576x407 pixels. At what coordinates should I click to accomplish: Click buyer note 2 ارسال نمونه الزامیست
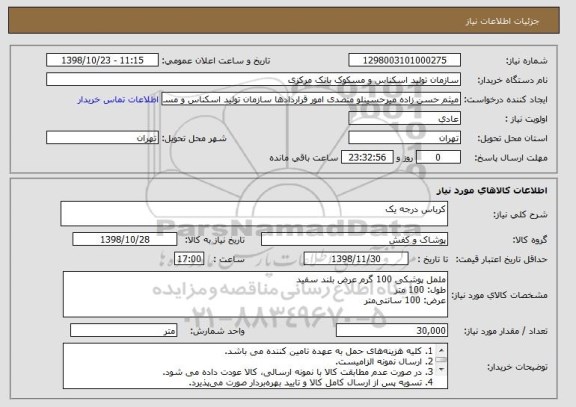[x=385, y=362]
